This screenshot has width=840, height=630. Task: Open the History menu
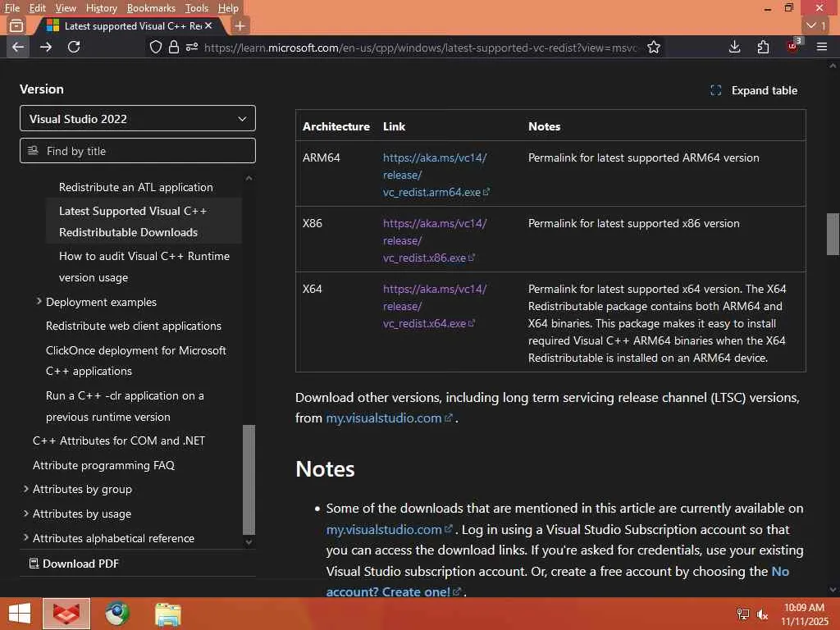click(101, 7)
